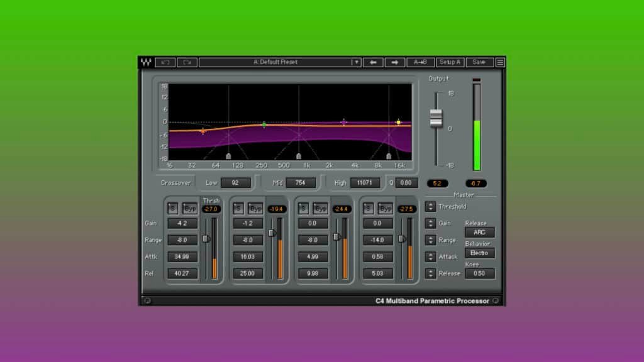Select the yellow high band marker in graph
Screen dimensions: 644x362
point(398,122)
